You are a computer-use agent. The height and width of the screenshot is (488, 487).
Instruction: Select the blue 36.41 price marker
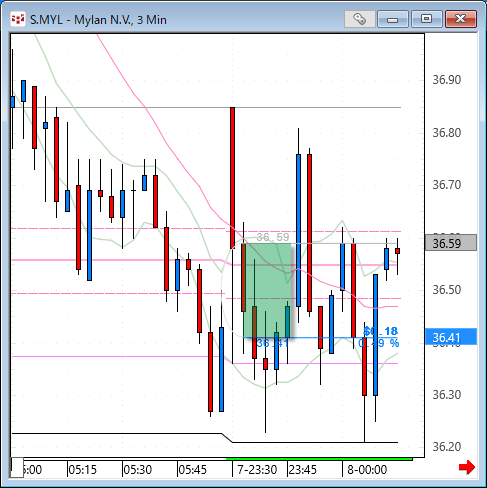click(x=451, y=337)
